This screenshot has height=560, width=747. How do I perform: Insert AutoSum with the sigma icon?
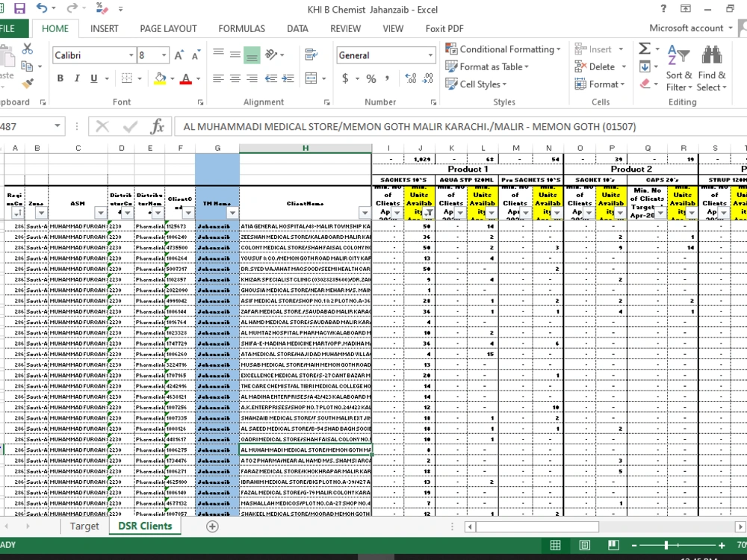[645, 49]
